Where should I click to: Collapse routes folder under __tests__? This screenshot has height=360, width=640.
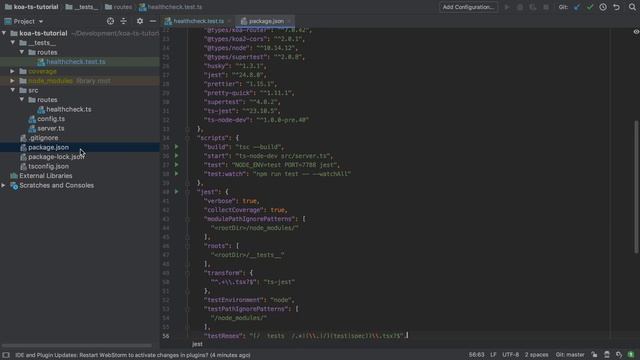[22, 52]
